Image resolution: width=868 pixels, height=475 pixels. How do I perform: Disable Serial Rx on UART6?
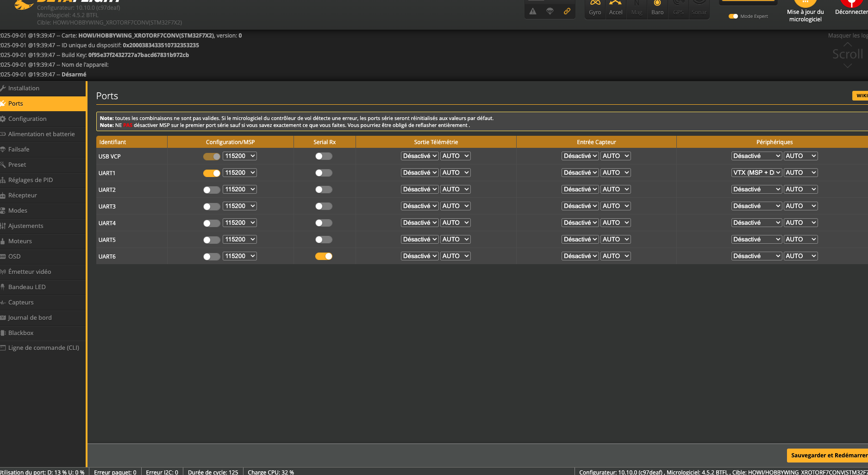tap(324, 256)
